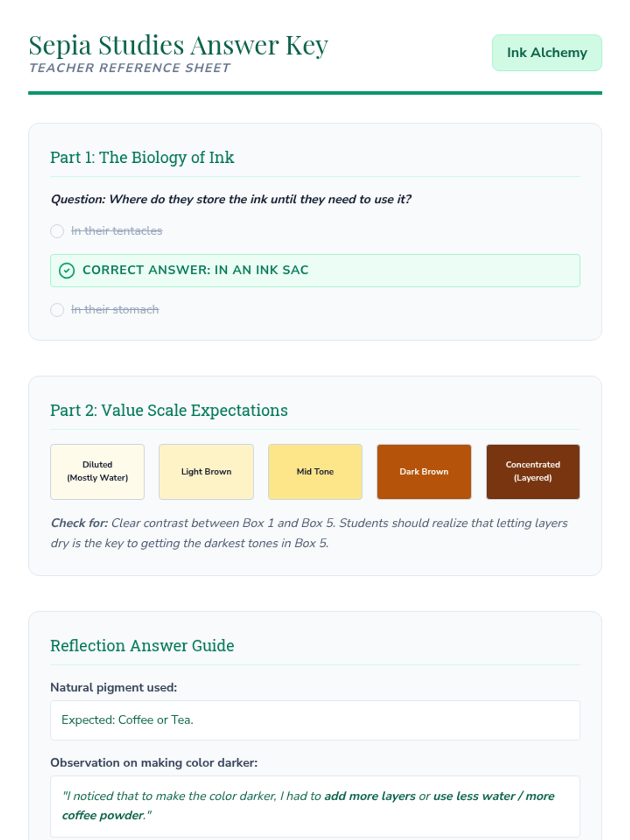
Task: Click the Diluted (Mostly Water) swatch
Action: [97, 471]
